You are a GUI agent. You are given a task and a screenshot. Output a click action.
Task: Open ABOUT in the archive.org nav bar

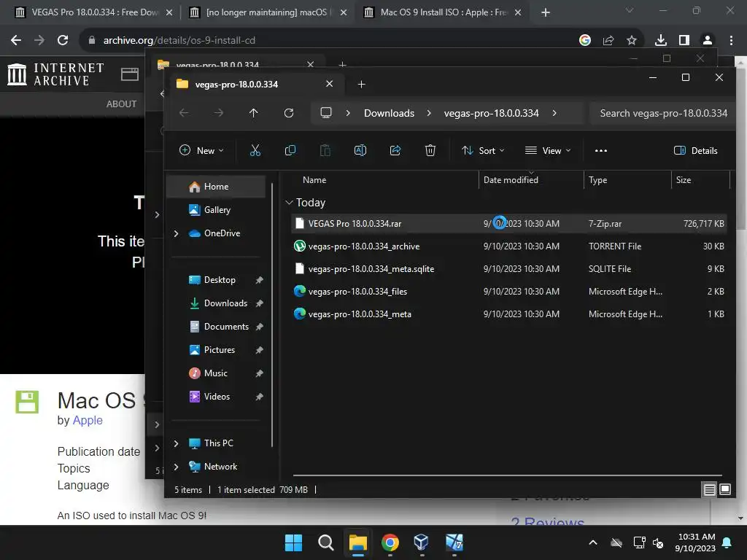tap(122, 104)
